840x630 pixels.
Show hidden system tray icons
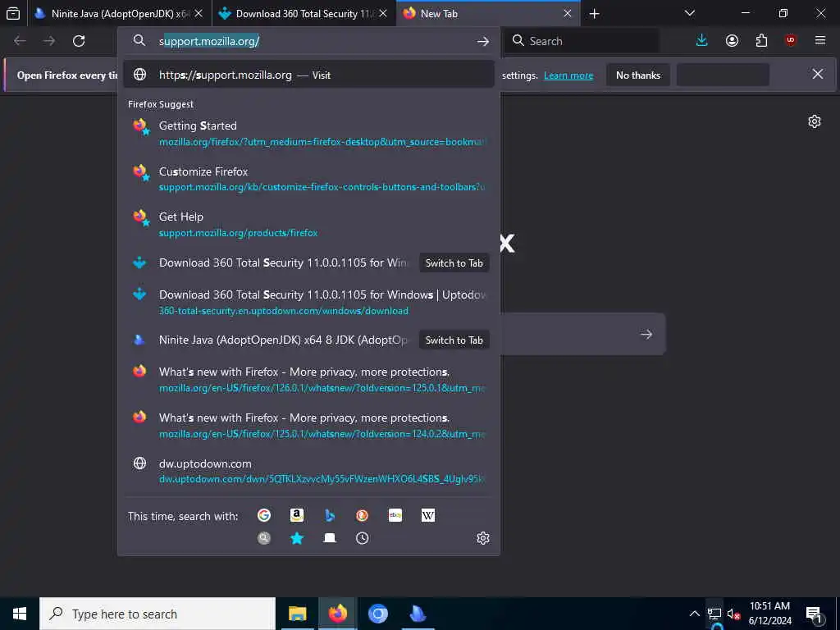pyautogui.click(x=694, y=614)
